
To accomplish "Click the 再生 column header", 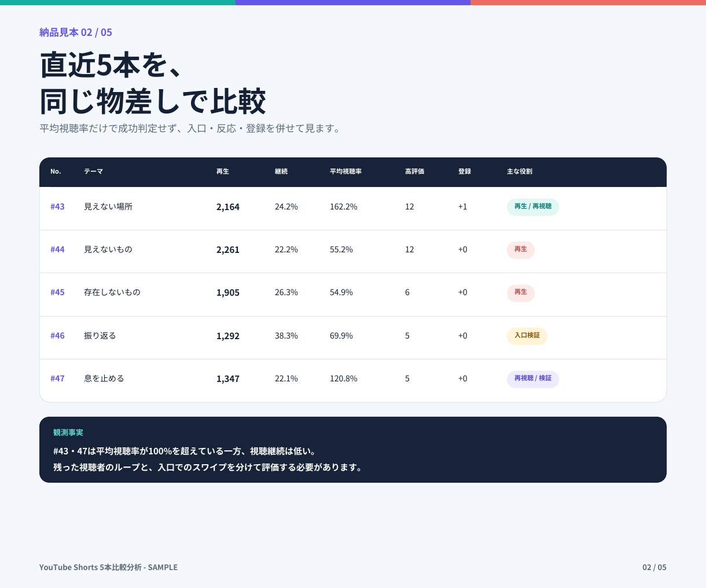I will point(223,171).
